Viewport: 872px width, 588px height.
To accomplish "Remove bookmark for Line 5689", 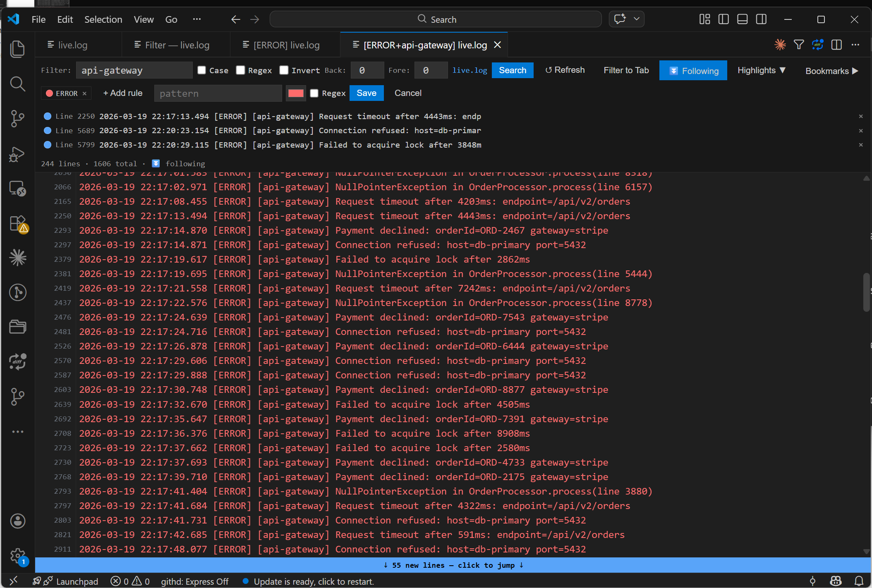I will [x=861, y=131].
